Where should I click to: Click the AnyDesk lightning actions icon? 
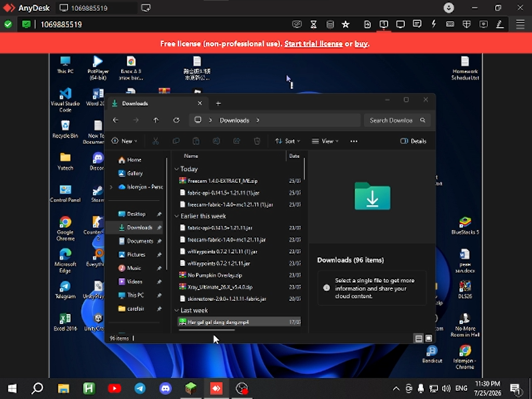(434, 24)
